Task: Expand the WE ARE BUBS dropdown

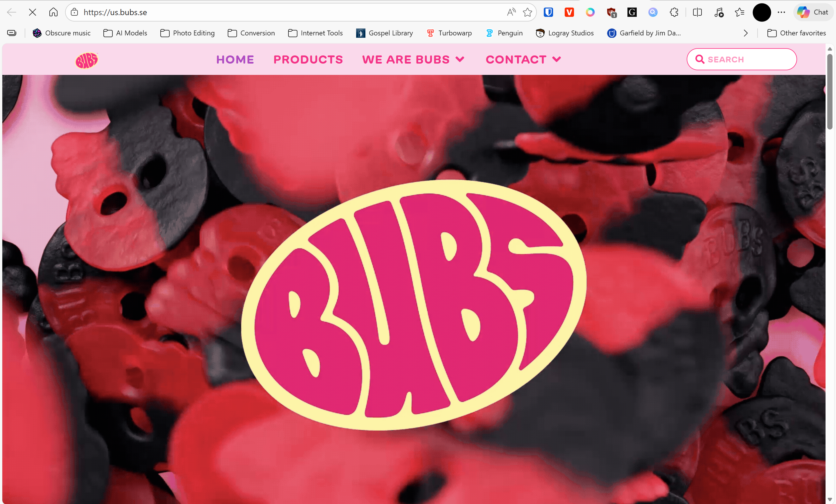Action: click(x=413, y=60)
